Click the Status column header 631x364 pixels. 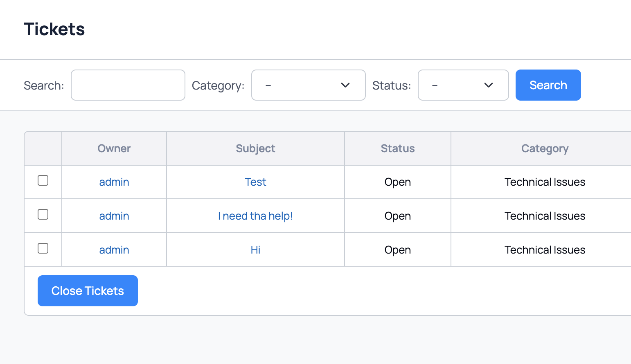coord(397,148)
